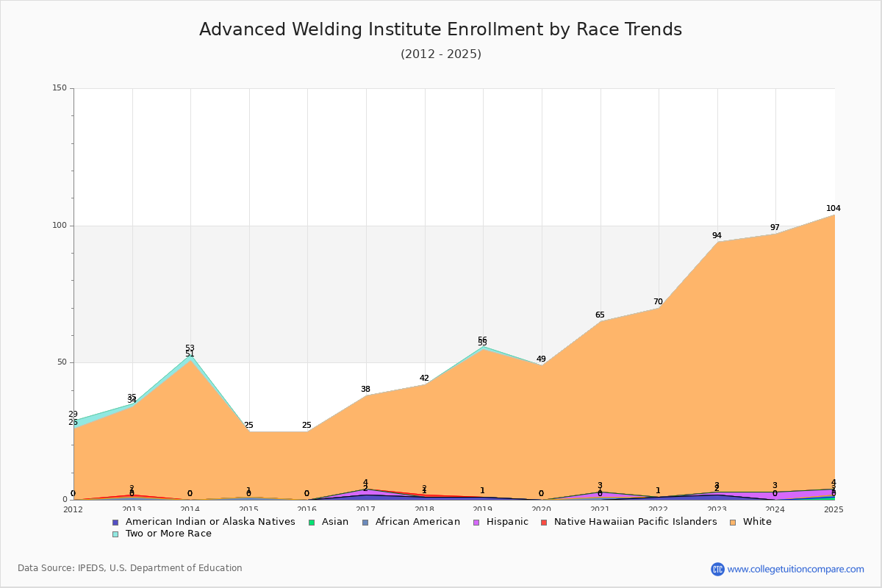Click the 100 y-axis label
Screen dimensions: 882x588
(x=60, y=226)
